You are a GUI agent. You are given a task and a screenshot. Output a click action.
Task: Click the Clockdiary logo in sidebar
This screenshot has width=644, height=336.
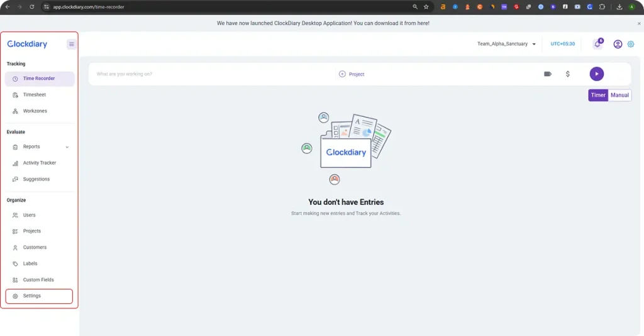27,44
